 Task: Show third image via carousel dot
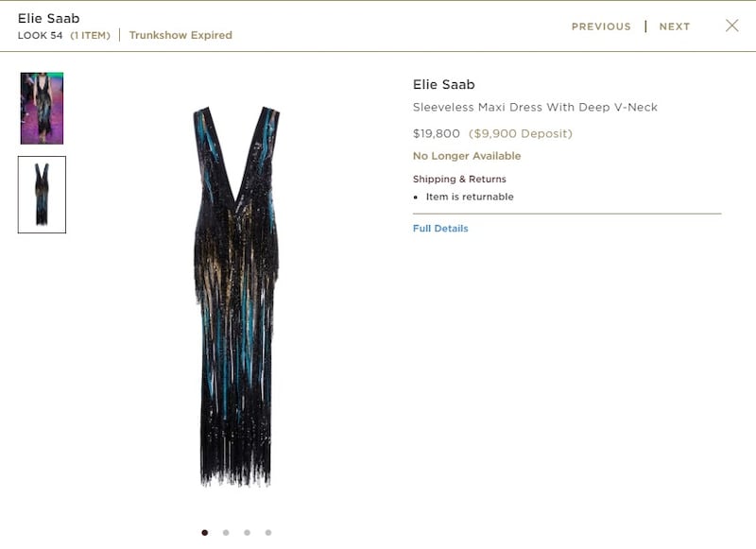(248, 533)
